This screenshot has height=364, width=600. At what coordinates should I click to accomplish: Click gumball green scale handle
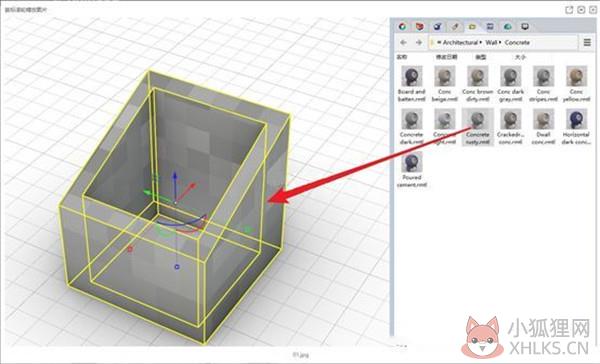[247, 230]
